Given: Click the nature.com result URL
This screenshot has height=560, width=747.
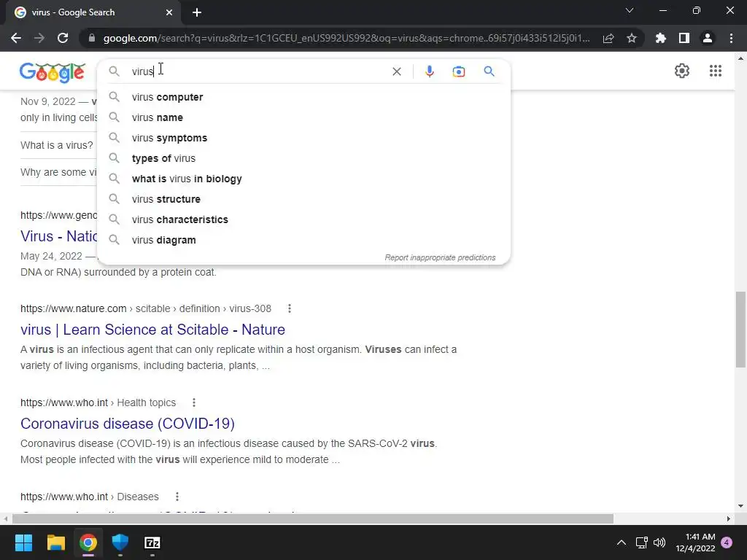Looking at the screenshot, I should (x=145, y=308).
